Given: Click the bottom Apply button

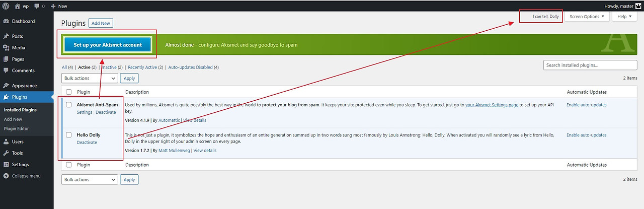Looking at the screenshot, I should pos(129,179).
